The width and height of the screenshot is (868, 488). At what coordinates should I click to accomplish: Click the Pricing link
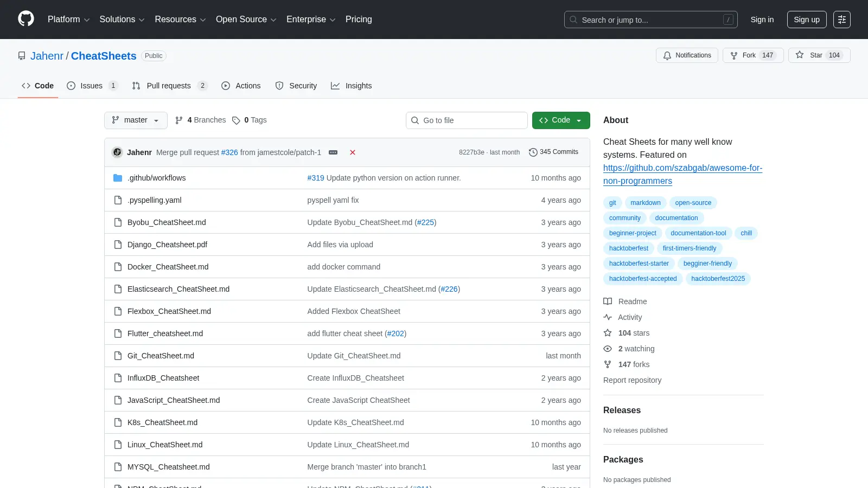point(359,19)
